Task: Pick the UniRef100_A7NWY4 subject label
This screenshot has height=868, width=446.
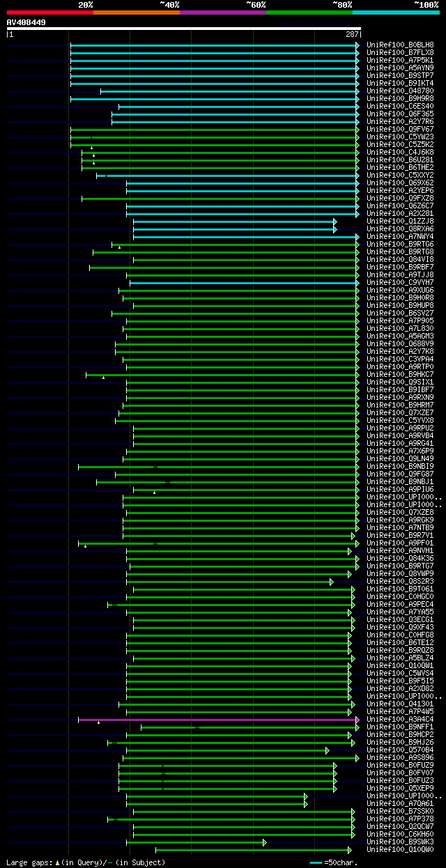Action: [400, 236]
